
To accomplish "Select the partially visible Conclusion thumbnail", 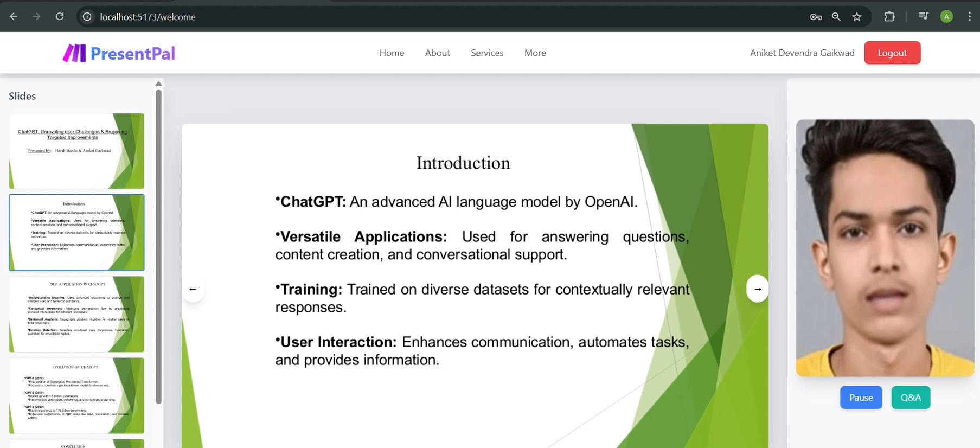I will (x=76, y=444).
